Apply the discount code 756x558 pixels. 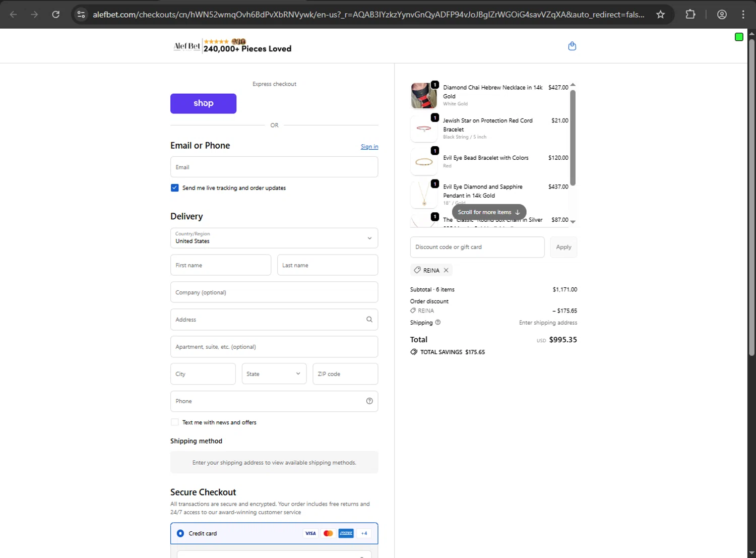(x=563, y=247)
